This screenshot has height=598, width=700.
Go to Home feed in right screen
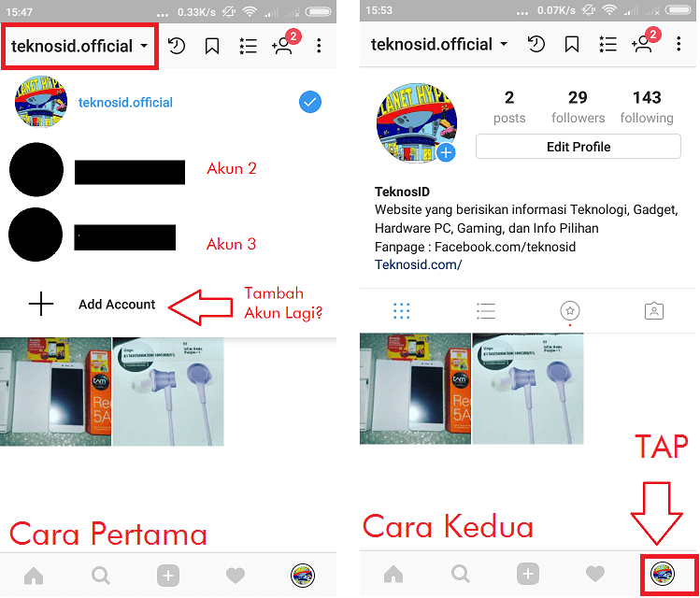393,574
